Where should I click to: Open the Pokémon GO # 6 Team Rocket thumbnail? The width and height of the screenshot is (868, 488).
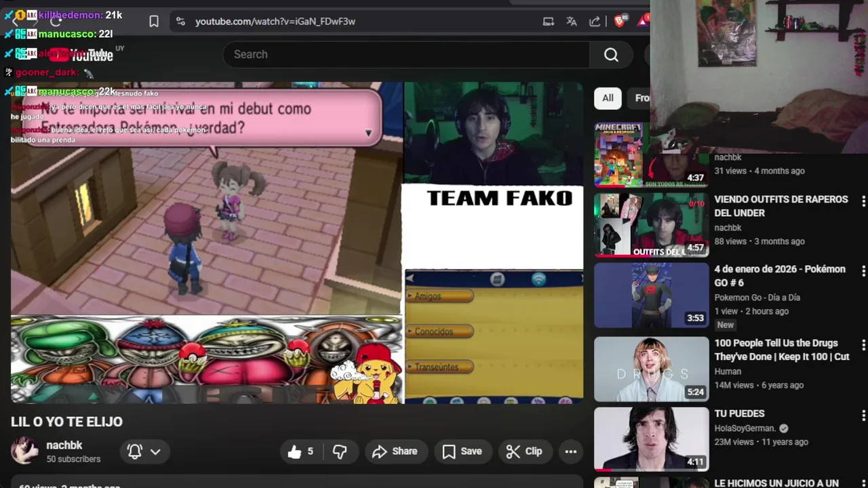(x=651, y=296)
